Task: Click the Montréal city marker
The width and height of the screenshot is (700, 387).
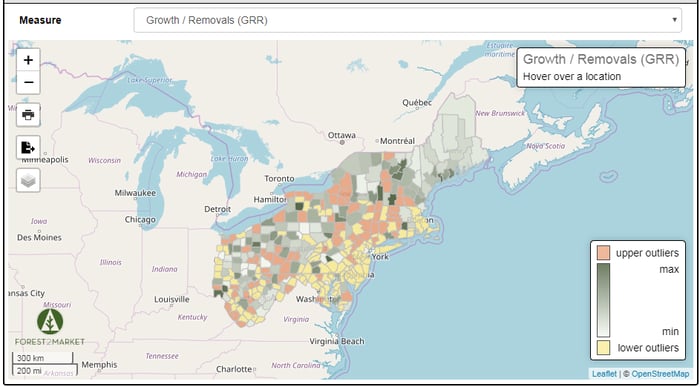Action: click(377, 141)
